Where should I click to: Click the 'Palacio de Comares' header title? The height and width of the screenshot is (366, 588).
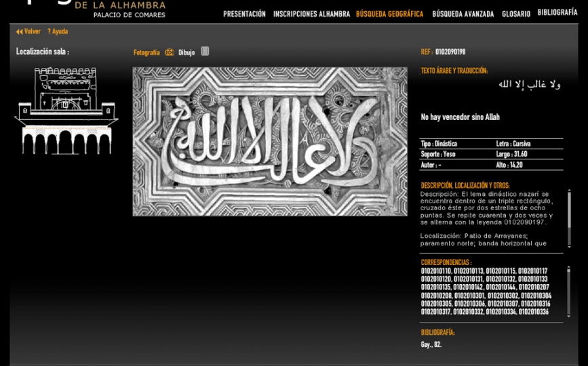click(130, 15)
